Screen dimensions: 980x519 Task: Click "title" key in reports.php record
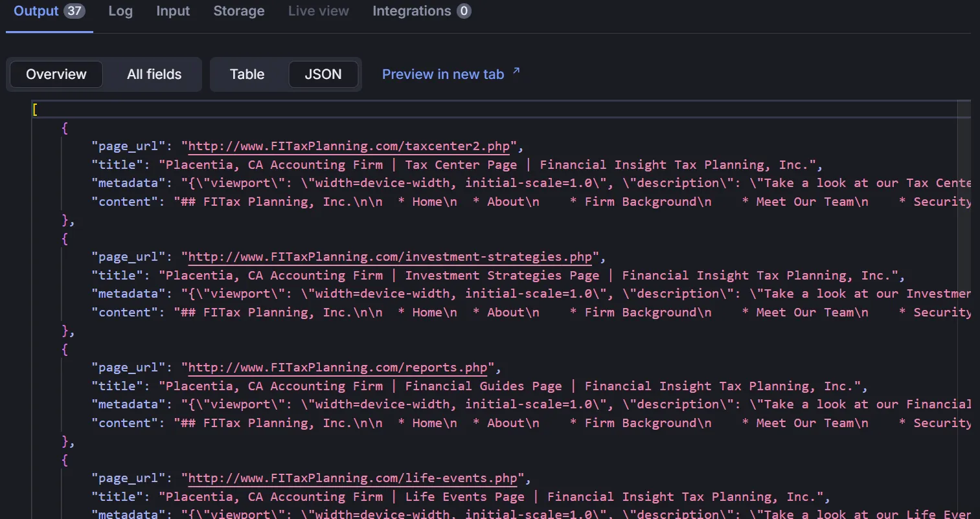pos(117,386)
